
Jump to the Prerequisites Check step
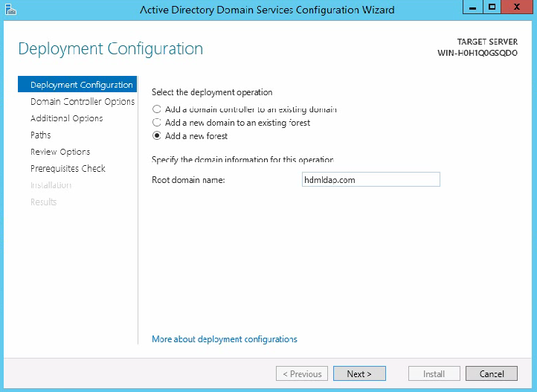pos(68,168)
